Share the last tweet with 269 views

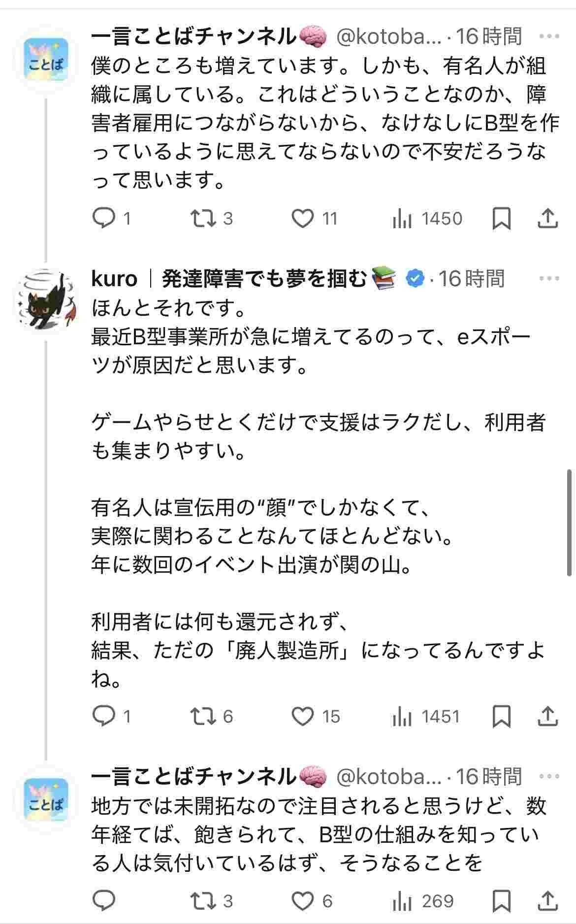point(547,901)
